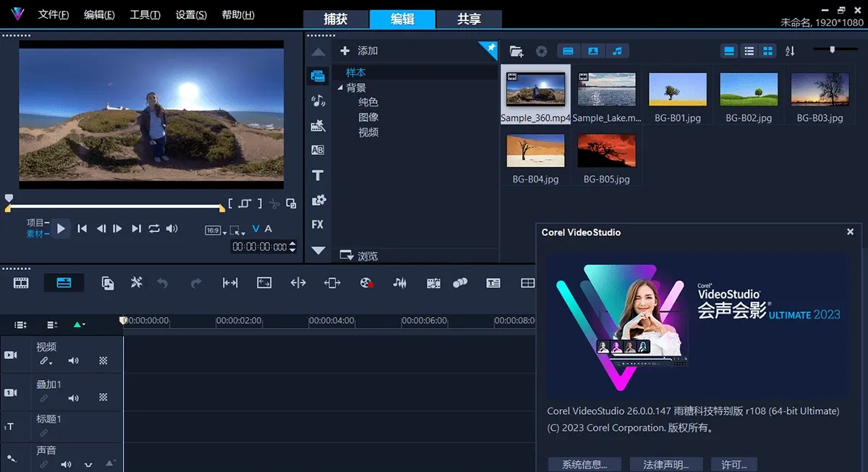Open the record/capture option icon

click(x=366, y=283)
